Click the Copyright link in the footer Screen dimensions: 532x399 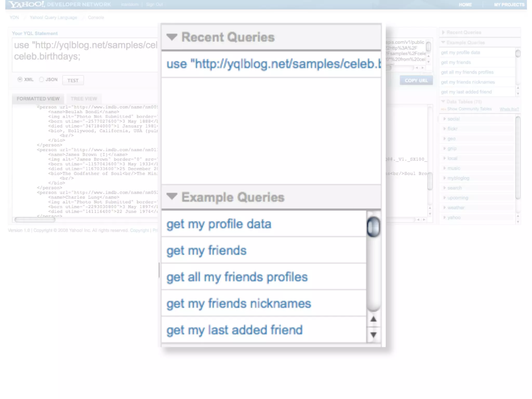coord(139,230)
